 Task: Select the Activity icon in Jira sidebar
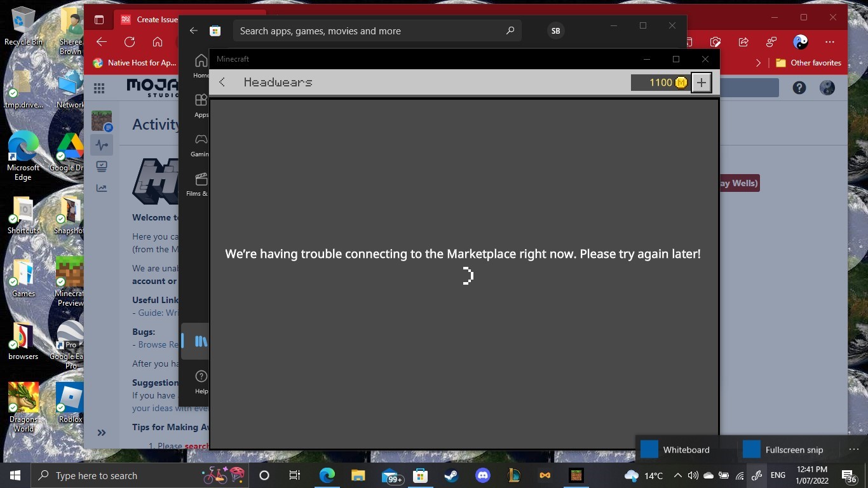pyautogui.click(x=102, y=145)
